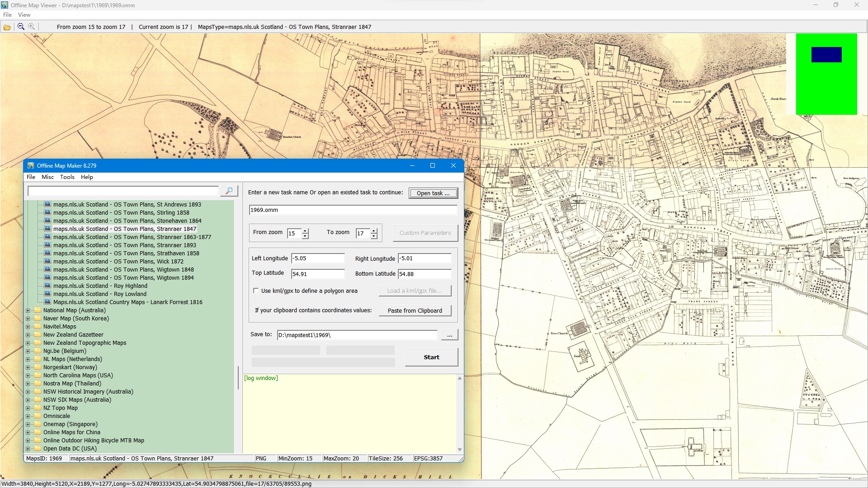Decrease the To zoom value
This screenshot has width=868, height=488.
(374, 236)
